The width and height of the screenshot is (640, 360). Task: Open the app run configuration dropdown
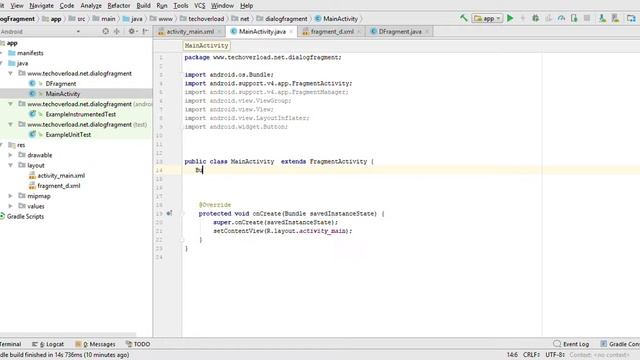[487, 18]
